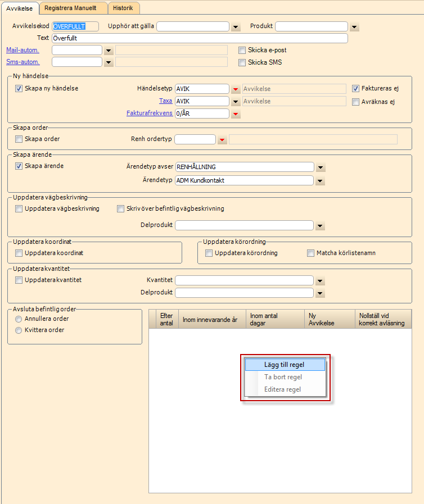This screenshot has height=504, width=424.
Task: Check the Matcha körlistenamn checkbox
Action: tap(310, 253)
